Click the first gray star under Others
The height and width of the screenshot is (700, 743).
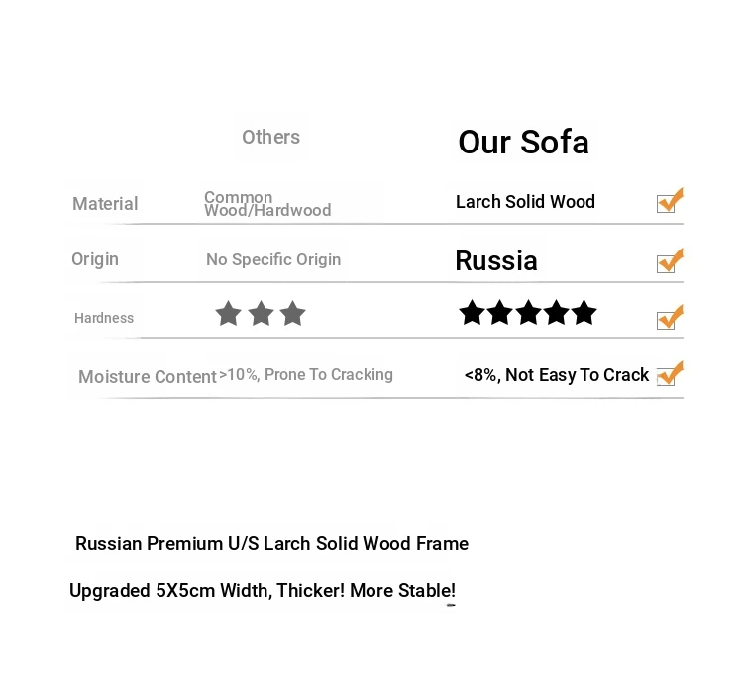click(229, 314)
